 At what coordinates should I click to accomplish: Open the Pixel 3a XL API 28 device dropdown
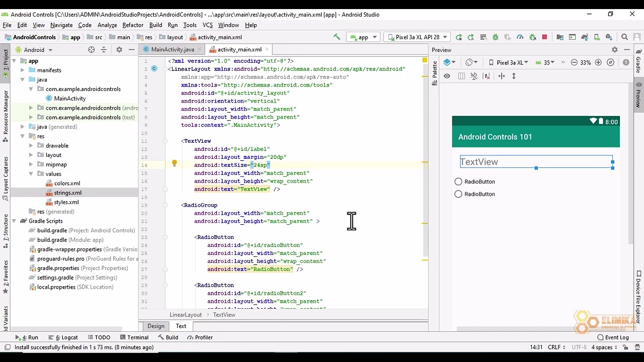tap(417, 37)
